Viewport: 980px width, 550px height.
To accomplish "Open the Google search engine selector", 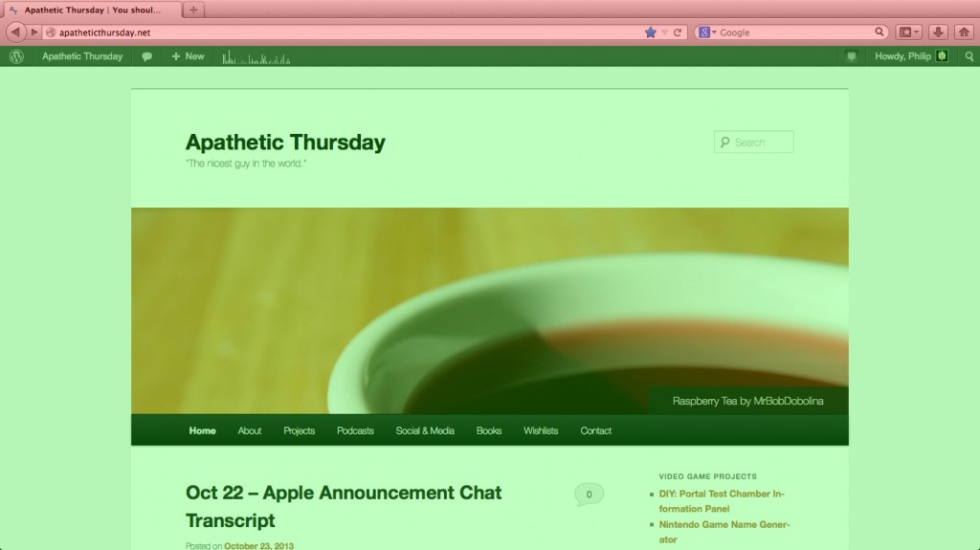I will [707, 33].
